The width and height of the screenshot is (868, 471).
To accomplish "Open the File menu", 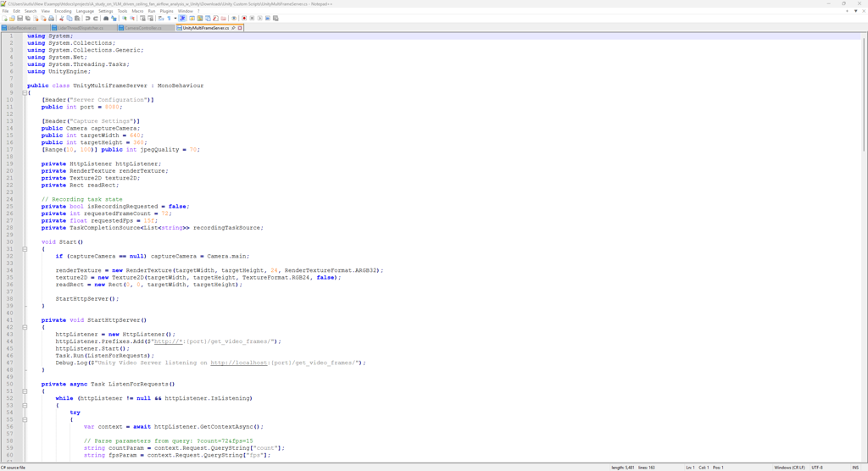I will (5, 11).
